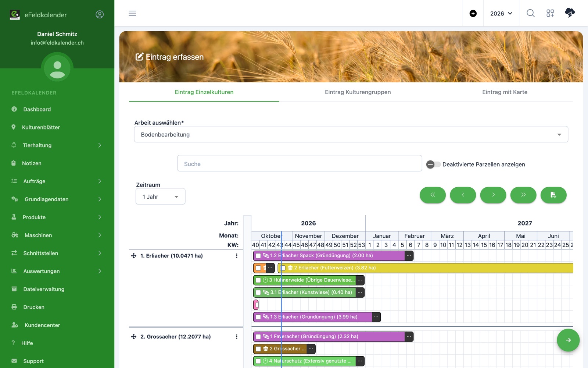The height and width of the screenshot is (368, 588).
Task: Click the weather storm cloud icon
Action: point(570,13)
